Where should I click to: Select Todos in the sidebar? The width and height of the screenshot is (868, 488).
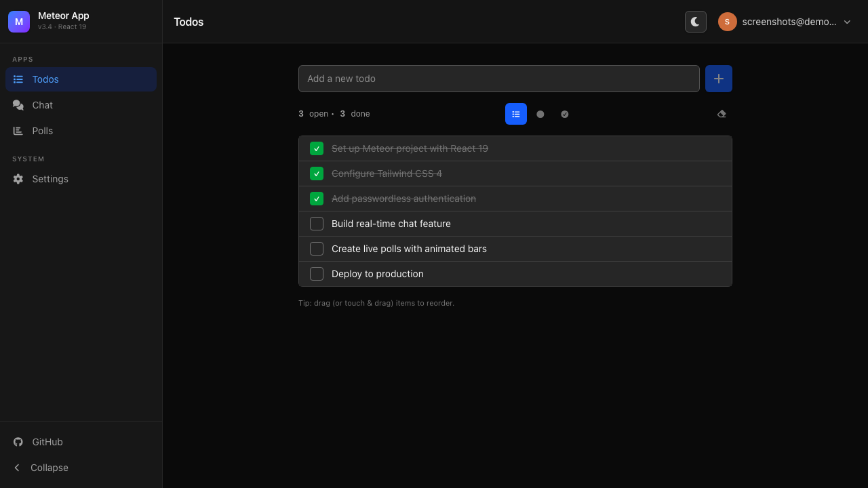[x=45, y=79]
